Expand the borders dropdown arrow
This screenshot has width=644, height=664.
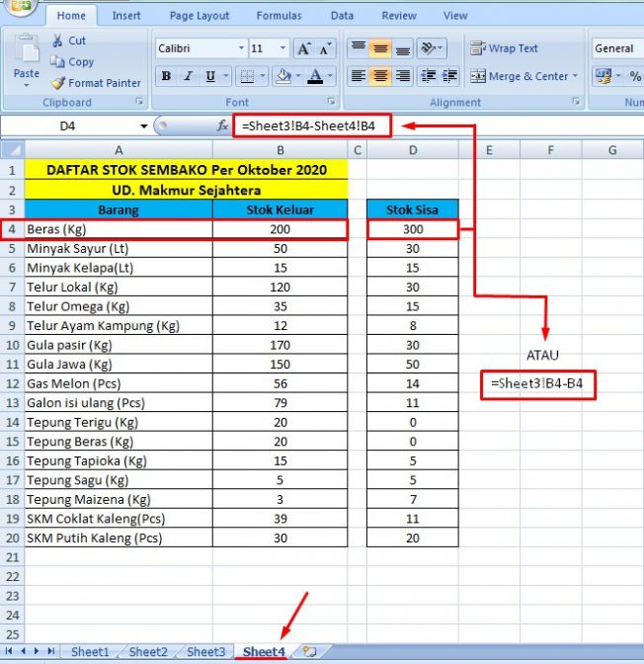tap(263, 76)
